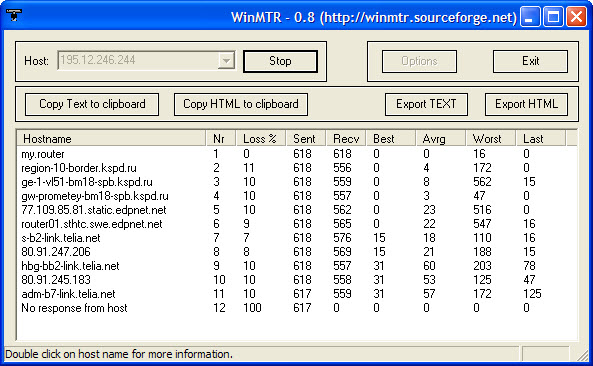Select the region-10-border.kspd.ru row
Screen dimensions: 593x366
(297, 168)
